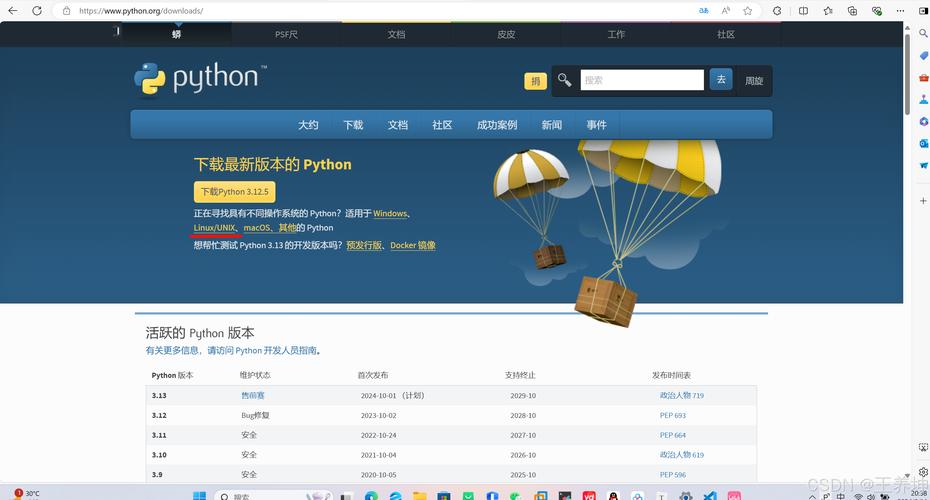Switch to the PSF尺 tab in the top bar
This screenshot has width=930, height=500.
(x=286, y=34)
